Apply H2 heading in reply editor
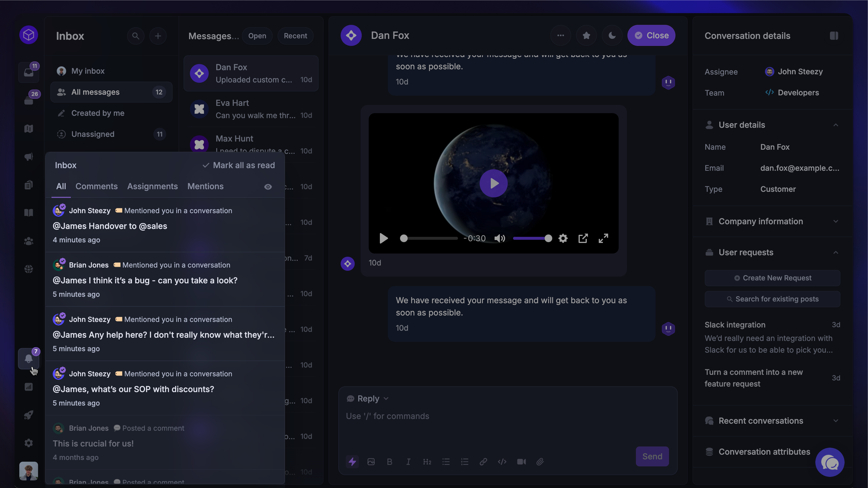The height and width of the screenshot is (488, 868). pyautogui.click(x=427, y=461)
